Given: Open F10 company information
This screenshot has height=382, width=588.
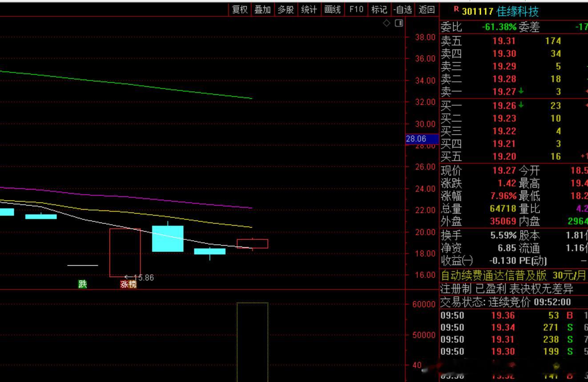Looking at the screenshot, I should click(x=356, y=9).
